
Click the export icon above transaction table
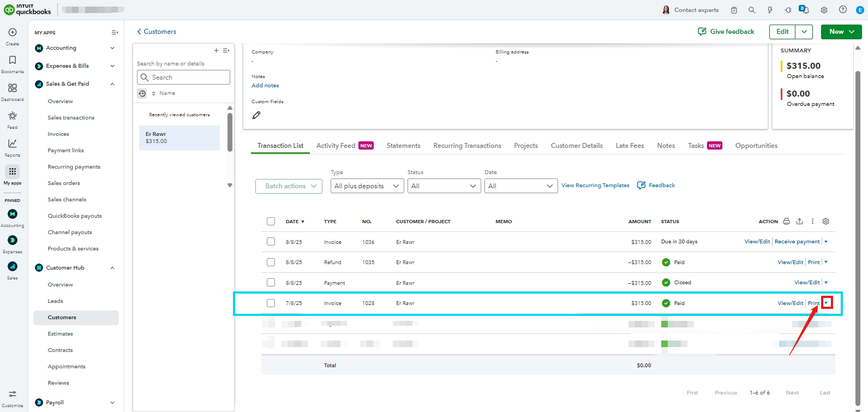799,222
